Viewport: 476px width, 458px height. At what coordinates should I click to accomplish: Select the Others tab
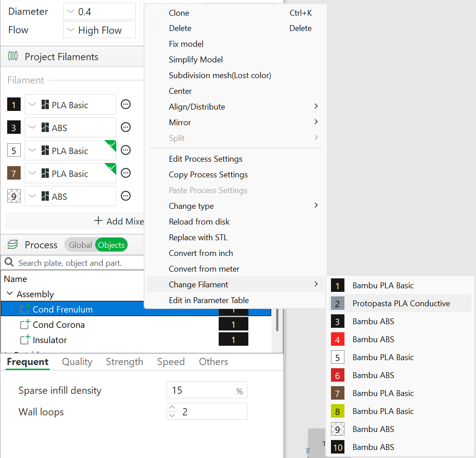coord(213,361)
